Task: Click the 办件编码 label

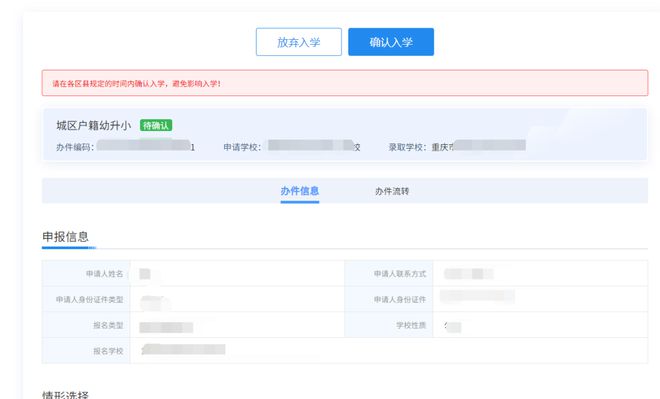Action: click(75, 147)
